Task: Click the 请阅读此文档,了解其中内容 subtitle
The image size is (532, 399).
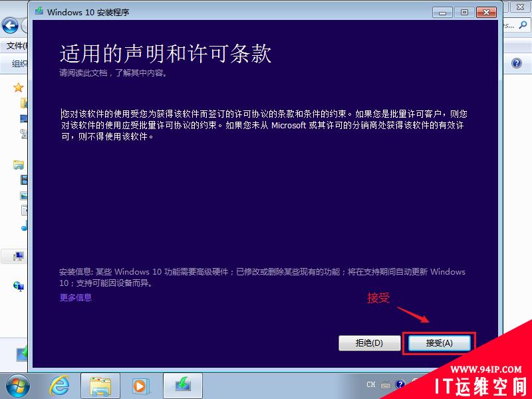Action: 113,73
